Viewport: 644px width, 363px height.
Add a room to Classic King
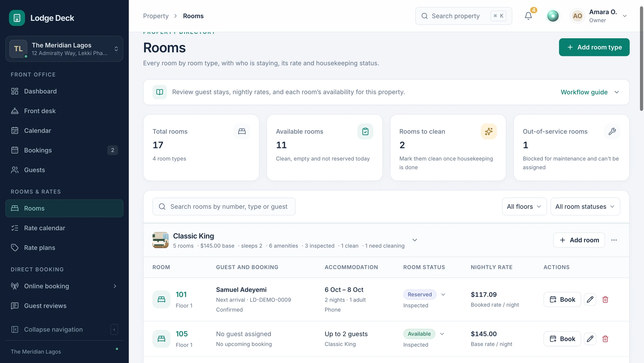tap(579, 240)
